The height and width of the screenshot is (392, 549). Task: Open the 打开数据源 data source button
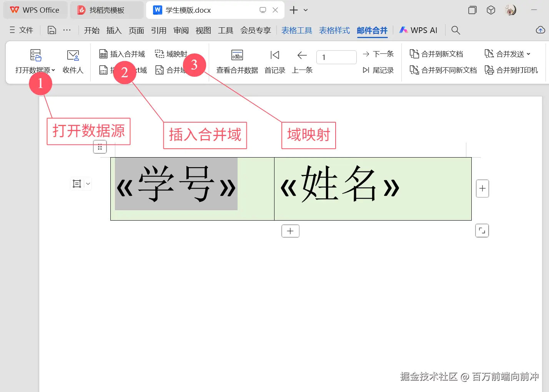(x=35, y=61)
